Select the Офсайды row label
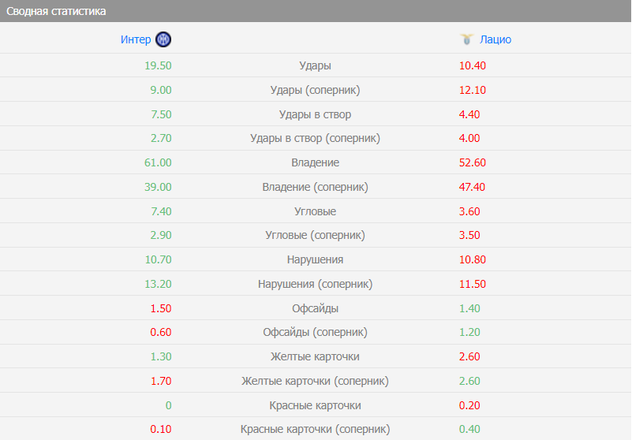This screenshot has height=440, width=632. 315,308
